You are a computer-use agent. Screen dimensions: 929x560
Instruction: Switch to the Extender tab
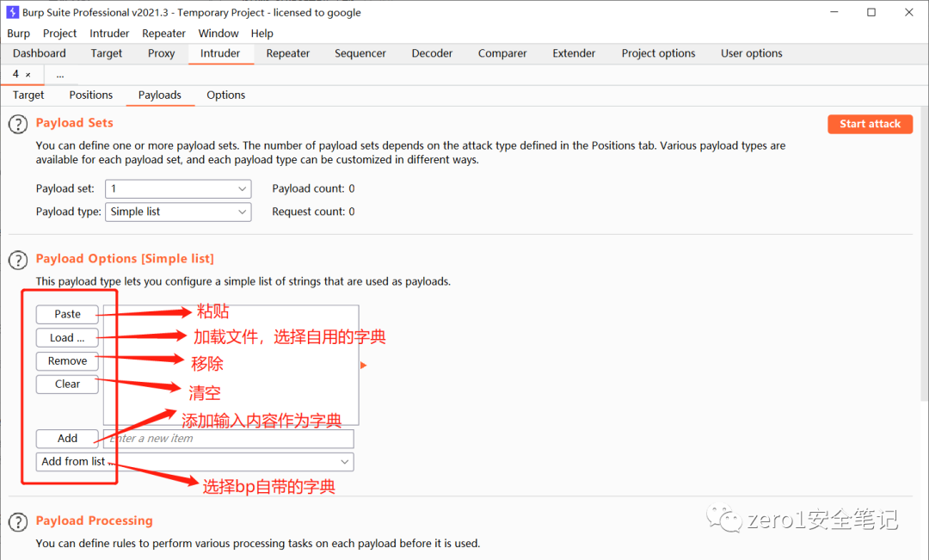click(x=574, y=53)
